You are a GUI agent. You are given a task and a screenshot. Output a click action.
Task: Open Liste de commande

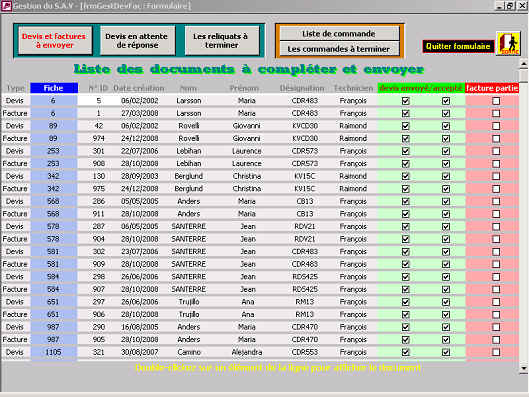(x=339, y=34)
